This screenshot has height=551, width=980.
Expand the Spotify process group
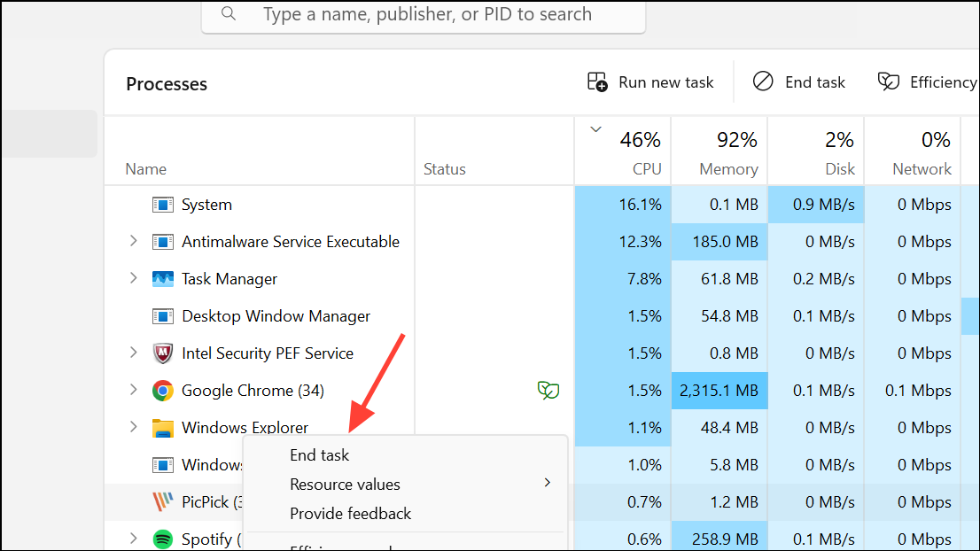pyautogui.click(x=134, y=539)
